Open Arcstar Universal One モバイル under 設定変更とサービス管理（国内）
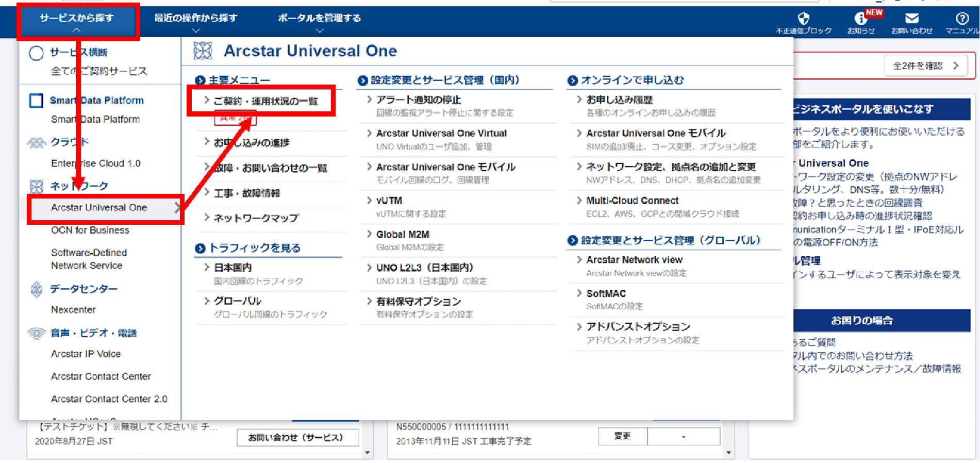The height and width of the screenshot is (463, 980). [446, 167]
